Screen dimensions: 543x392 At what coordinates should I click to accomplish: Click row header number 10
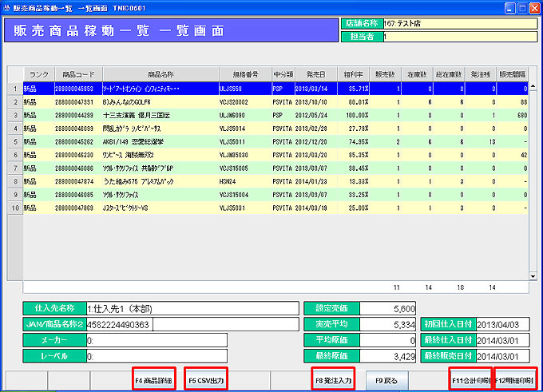(14, 207)
